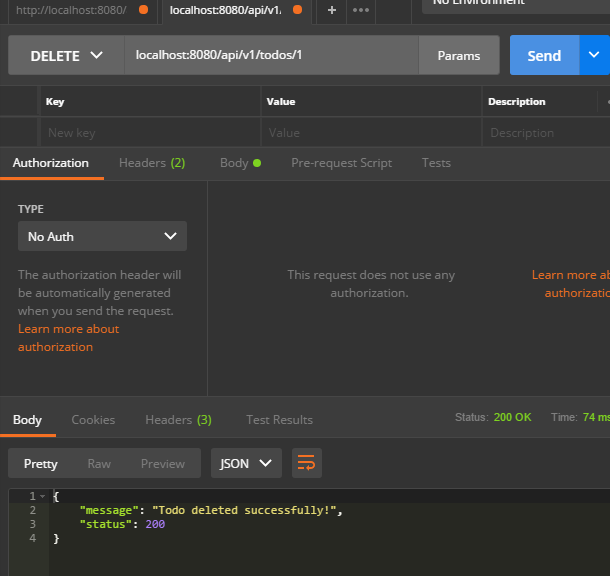Image resolution: width=610 pixels, height=576 pixels.
Task: Open the Tests tab
Action: 436,163
